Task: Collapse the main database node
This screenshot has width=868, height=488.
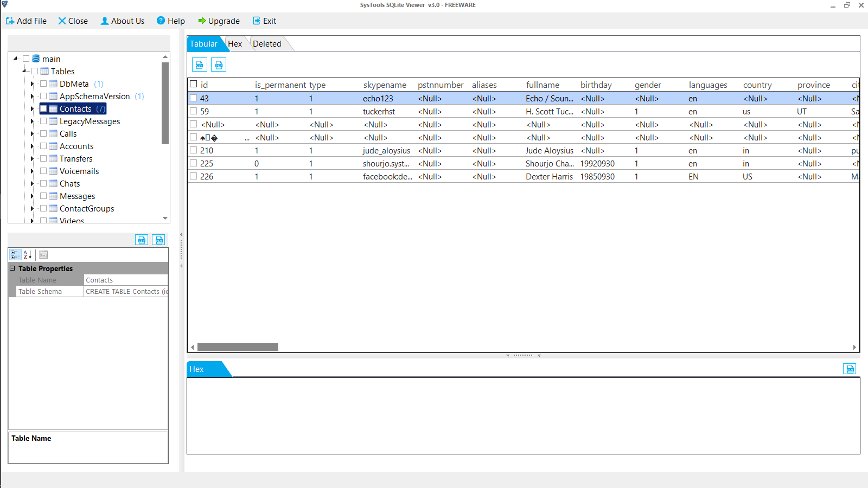Action: click(x=16, y=59)
